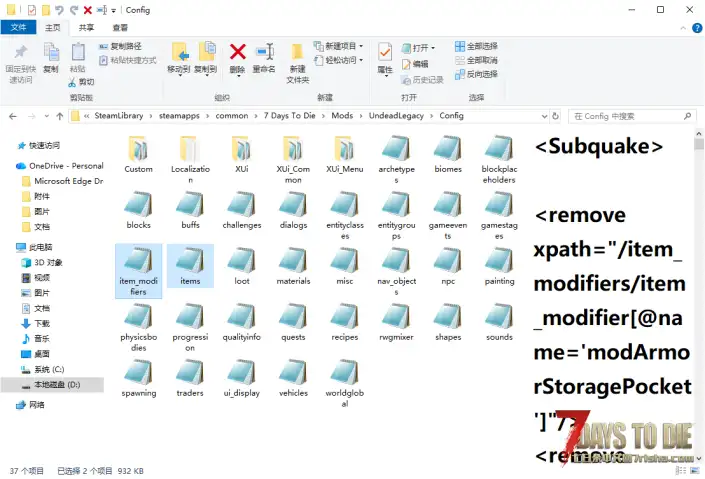Select the loot file icon
This screenshot has width=705, height=479.
[241, 260]
